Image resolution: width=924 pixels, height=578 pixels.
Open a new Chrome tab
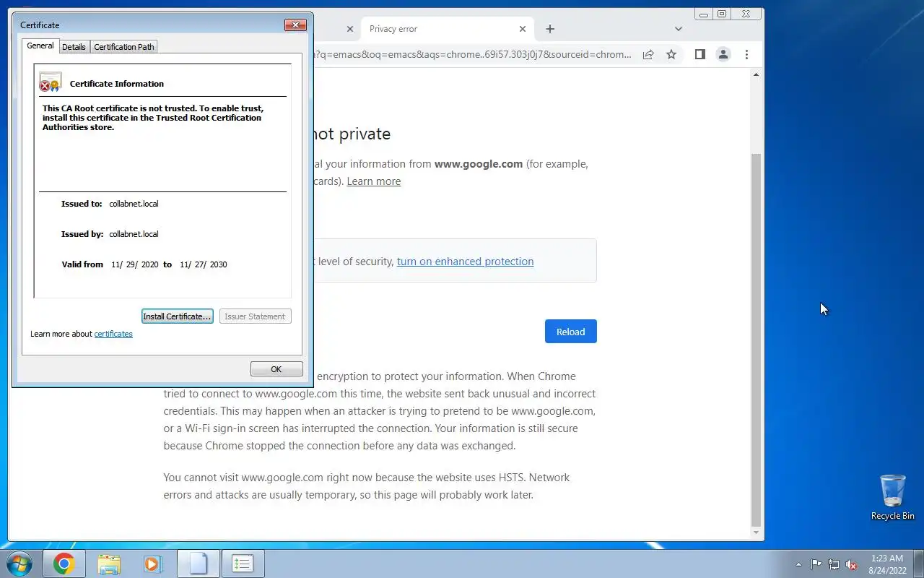pos(550,29)
